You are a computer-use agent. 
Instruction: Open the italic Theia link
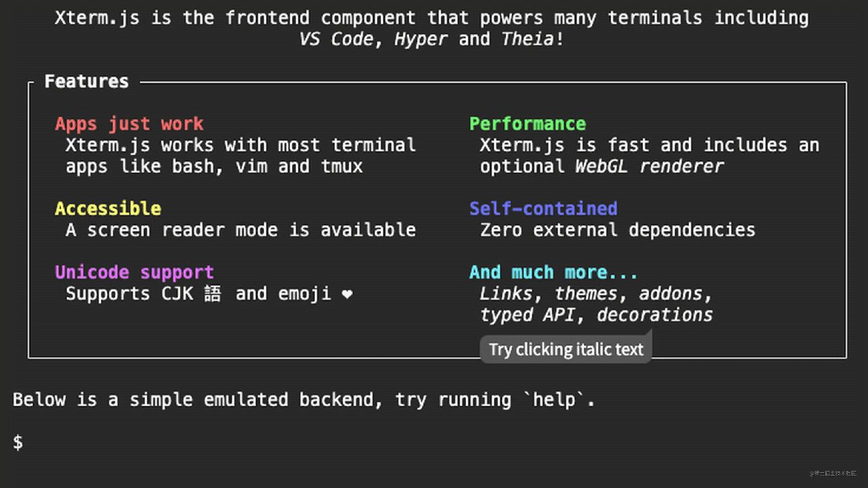point(527,39)
